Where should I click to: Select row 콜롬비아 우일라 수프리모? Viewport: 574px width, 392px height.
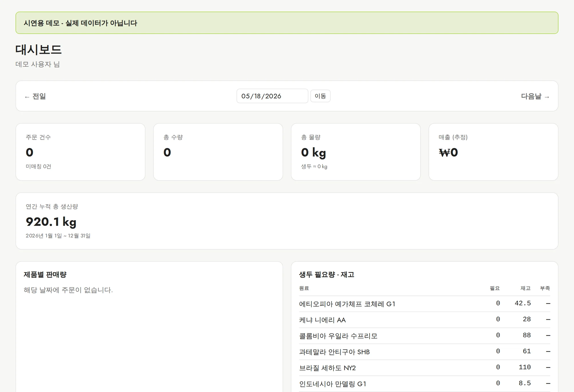click(x=424, y=336)
